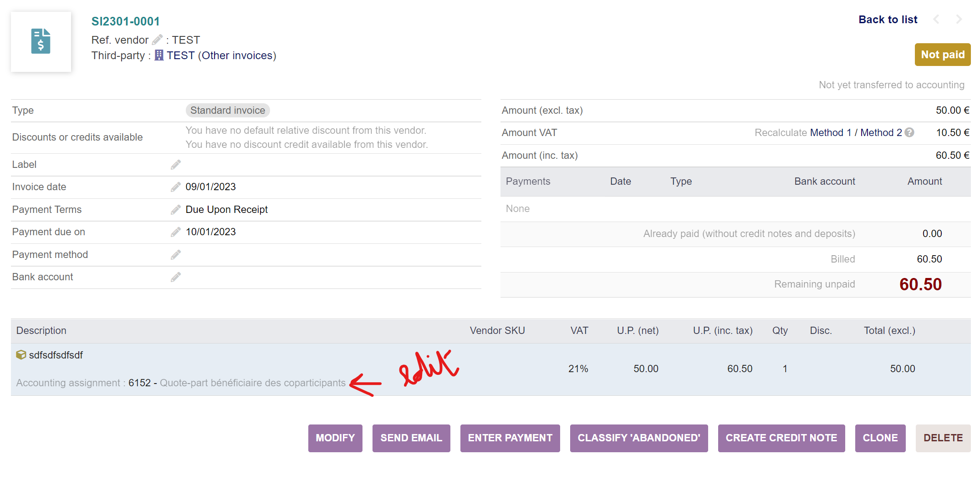The height and width of the screenshot is (490, 980).
Task: Go to previous invoice with left chevron
Action: point(936,20)
